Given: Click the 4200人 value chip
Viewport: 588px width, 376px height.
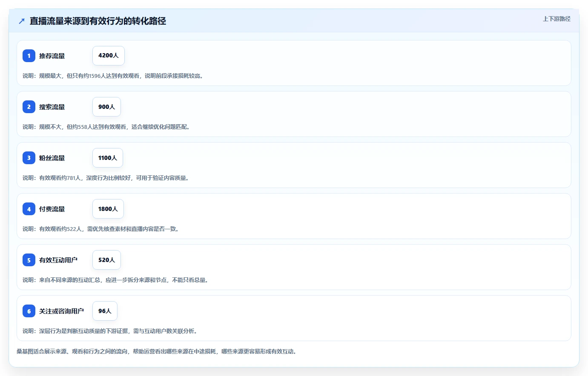Looking at the screenshot, I should pos(109,56).
